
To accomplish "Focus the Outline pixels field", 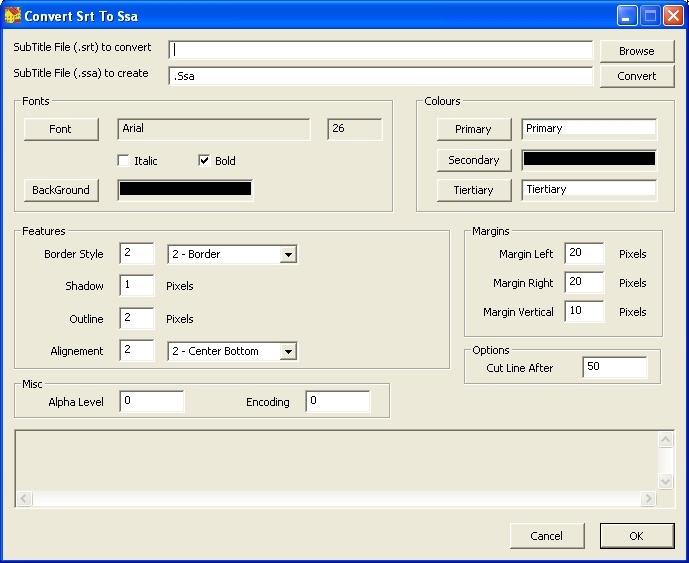I will click(x=137, y=318).
